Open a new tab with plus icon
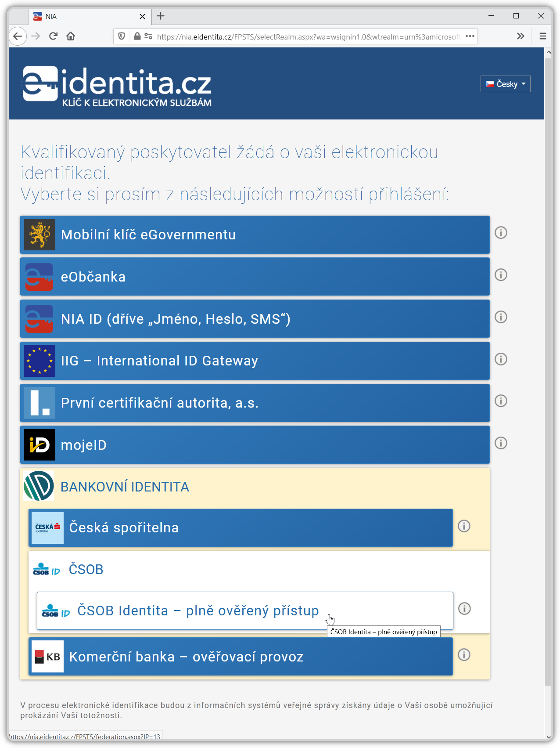560x748 pixels. [x=161, y=16]
